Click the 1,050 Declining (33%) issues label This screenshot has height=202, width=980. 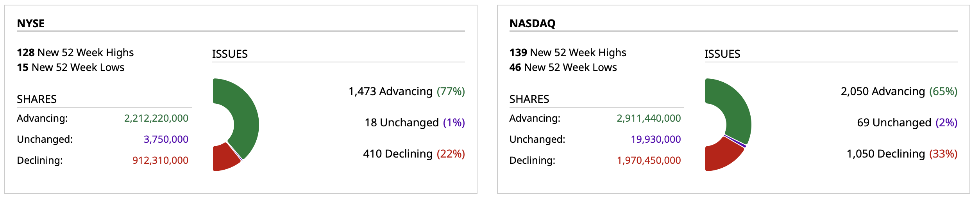click(x=902, y=154)
